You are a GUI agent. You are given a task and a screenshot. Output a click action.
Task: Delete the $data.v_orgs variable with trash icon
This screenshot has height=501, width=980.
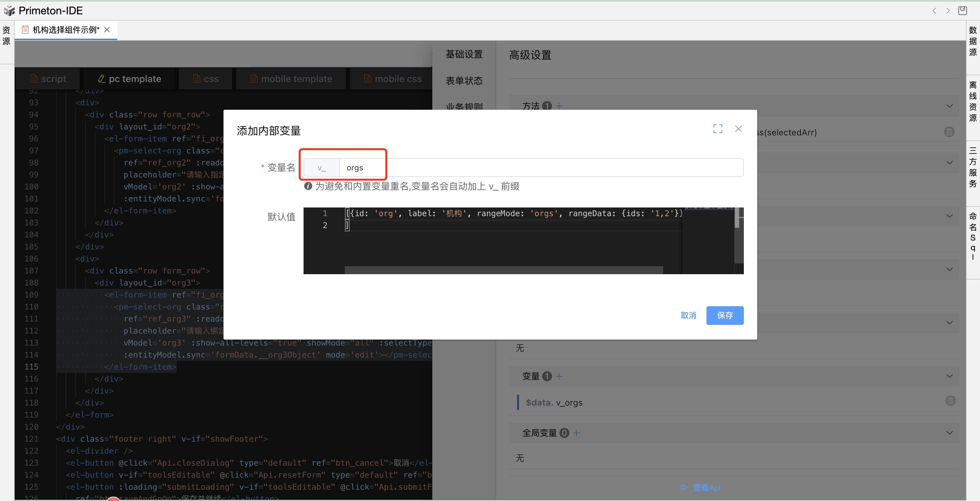[950, 401]
